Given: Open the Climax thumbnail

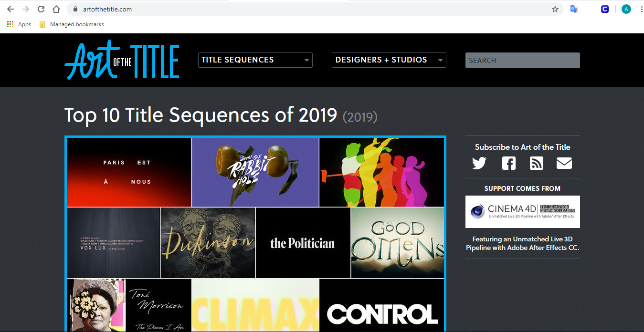Looking at the screenshot, I should pyautogui.click(x=255, y=305).
